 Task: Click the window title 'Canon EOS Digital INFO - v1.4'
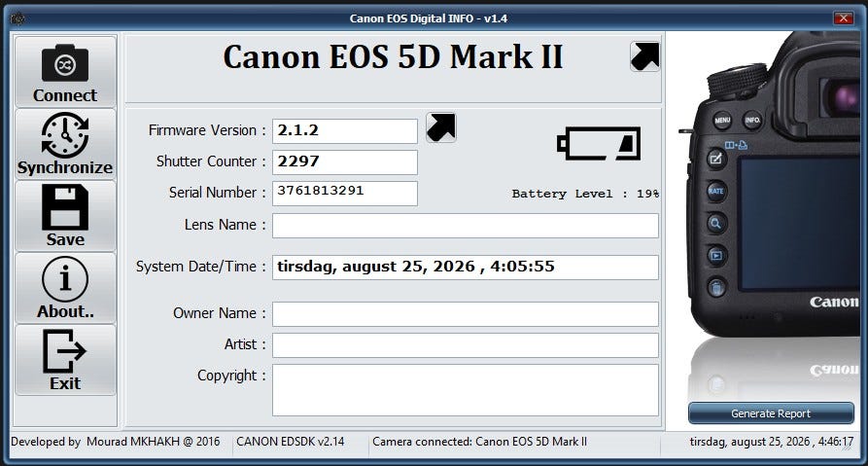429,18
